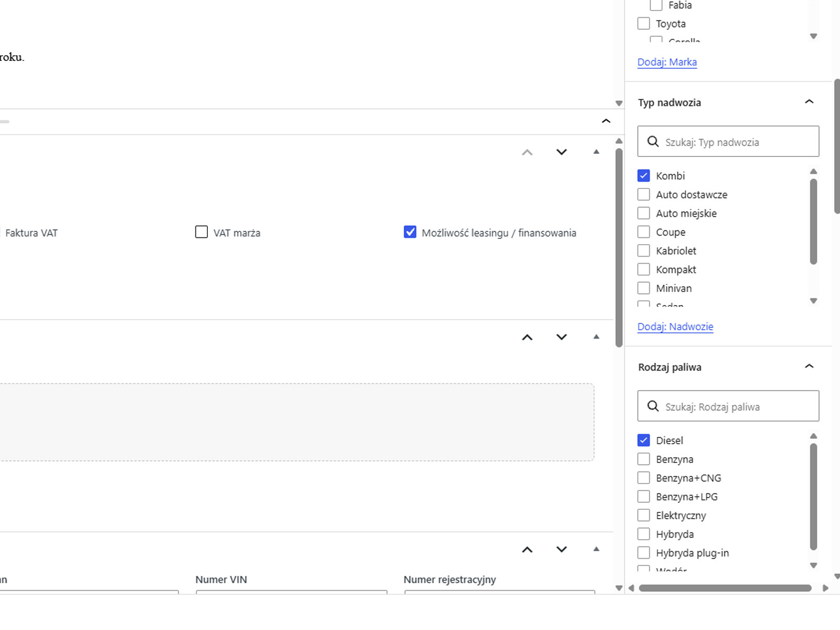This screenshot has height=630, width=840.
Task: Click the Typ nadwozia list scroll down arrow
Action: click(813, 301)
